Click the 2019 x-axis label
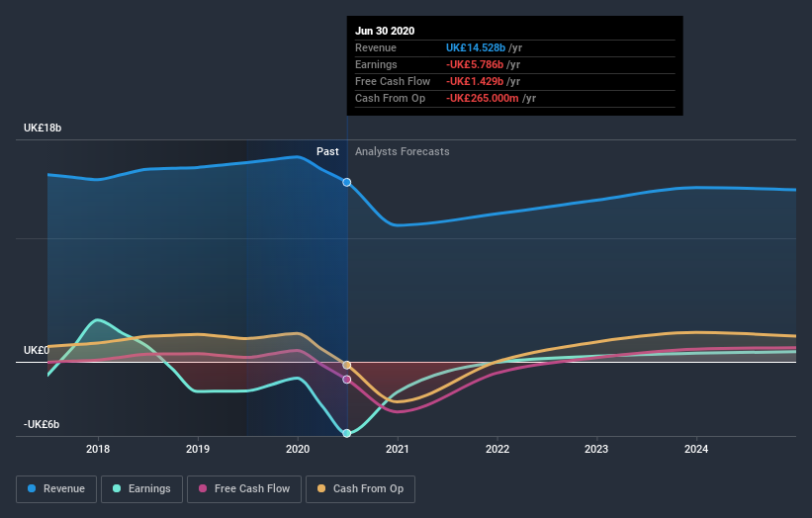This screenshot has height=518, width=812. (198, 449)
